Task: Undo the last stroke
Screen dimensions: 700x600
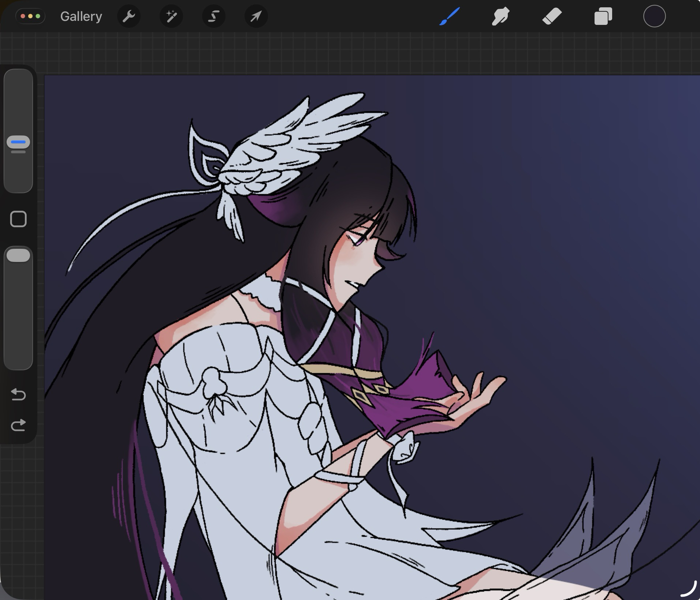Action: [18, 395]
